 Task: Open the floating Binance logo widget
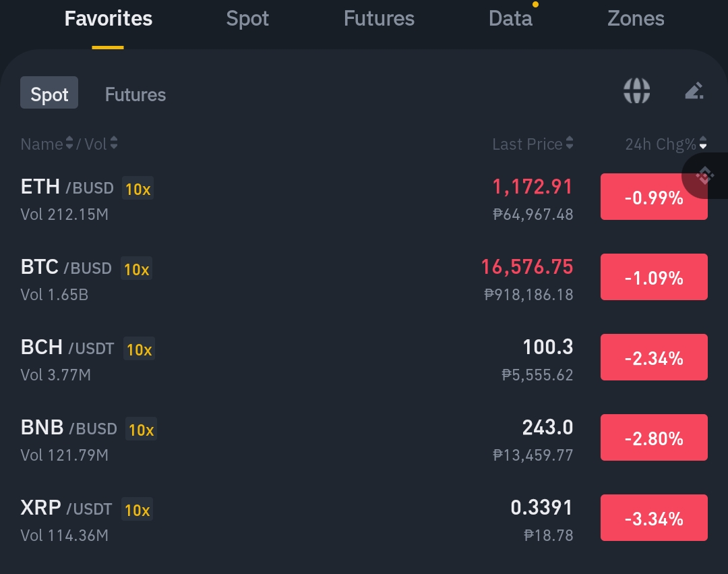tap(705, 176)
